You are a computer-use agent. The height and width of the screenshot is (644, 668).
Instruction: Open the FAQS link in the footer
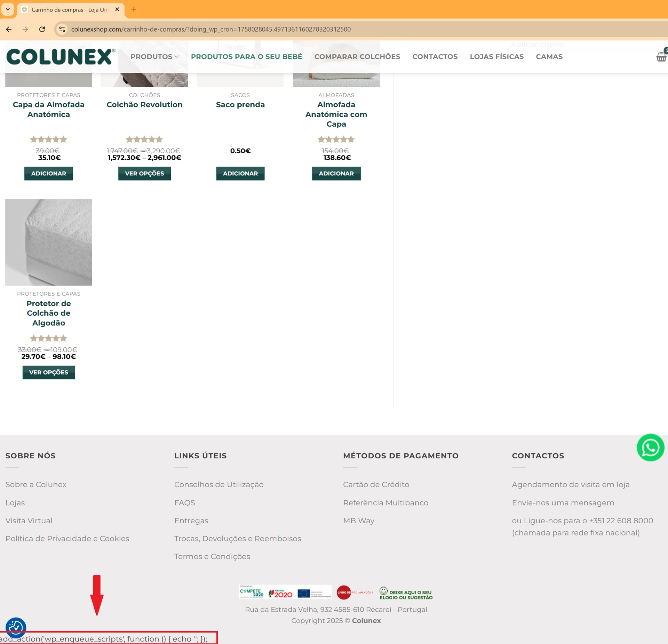pyautogui.click(x=184, y=502)
